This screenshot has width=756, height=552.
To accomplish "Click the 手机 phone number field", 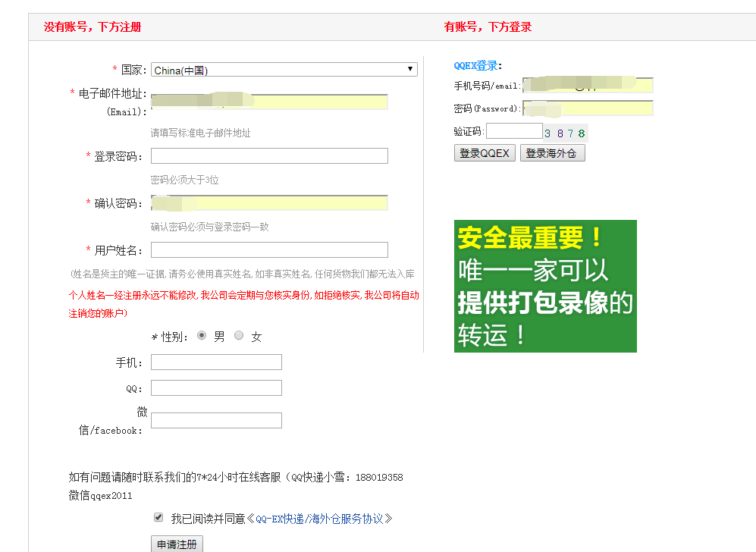I will [216, 362].
